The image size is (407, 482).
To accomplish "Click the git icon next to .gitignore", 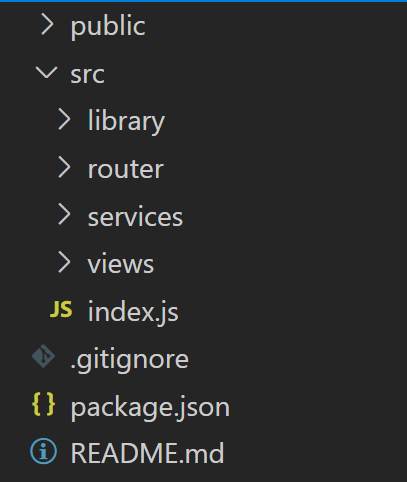I will [43, 356].
